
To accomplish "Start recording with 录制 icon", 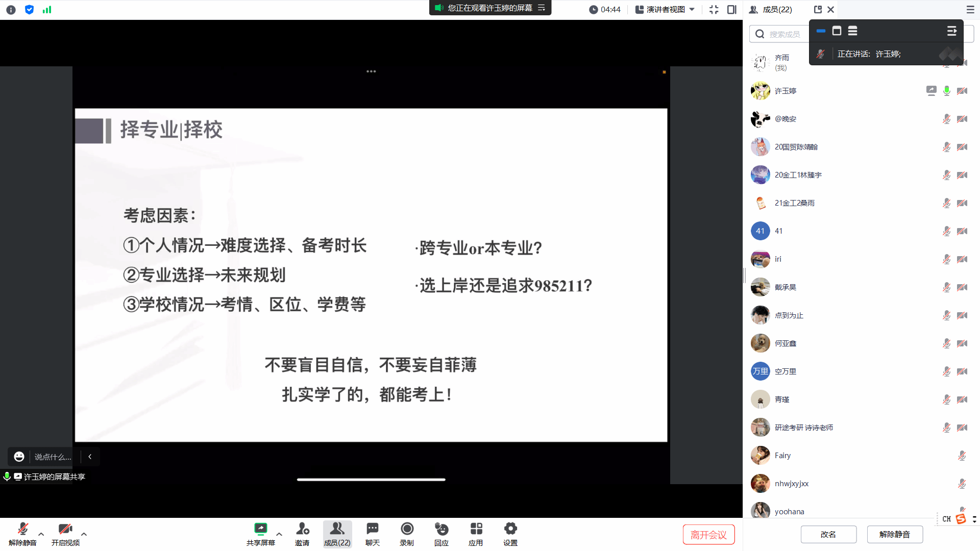I will pos(407,529).
